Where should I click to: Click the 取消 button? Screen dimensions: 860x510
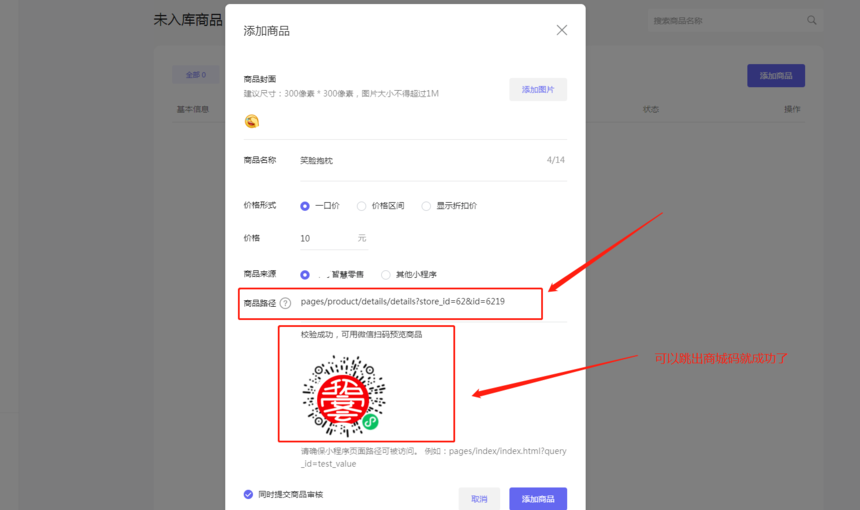(479, 498)
